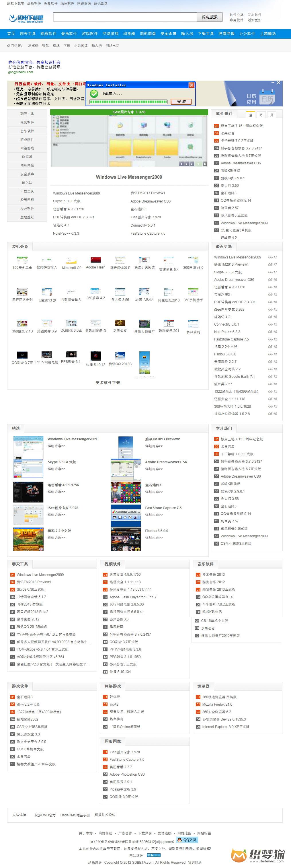This screenshot has height=868, width=291.
Task: Open the 水果忍者 icon in 装机必备
Action: 120,323
